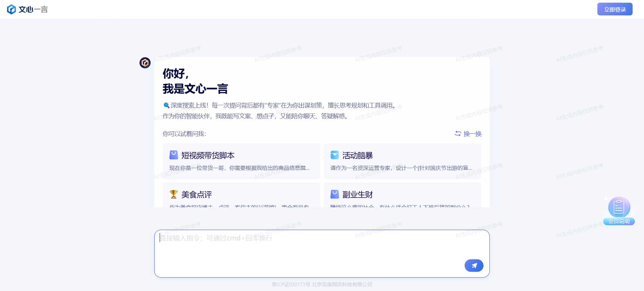The width and height of the screenshot is (644, 291).
Task: Click the blue icon for 活动脑暴
Action: [x=335, y=155]
